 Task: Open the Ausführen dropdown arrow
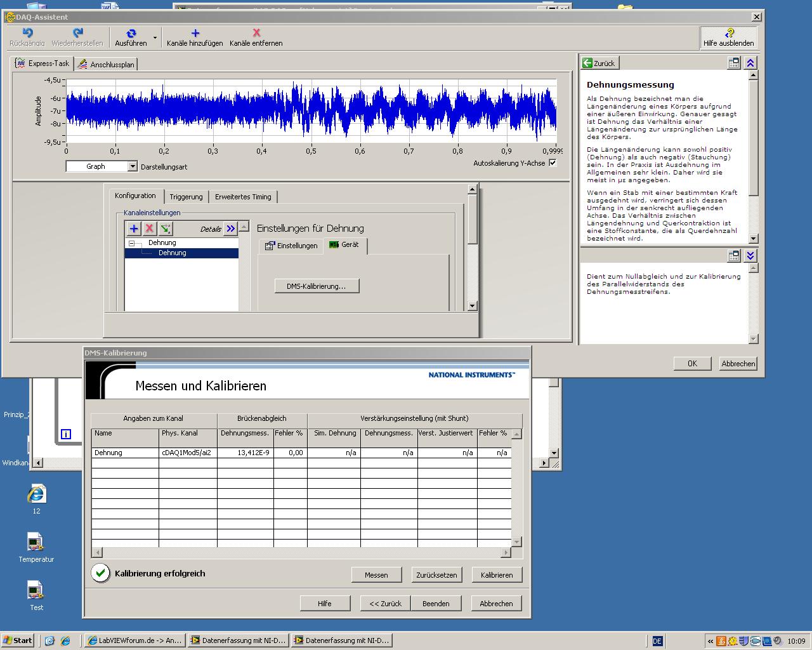[x=155, y=38]
